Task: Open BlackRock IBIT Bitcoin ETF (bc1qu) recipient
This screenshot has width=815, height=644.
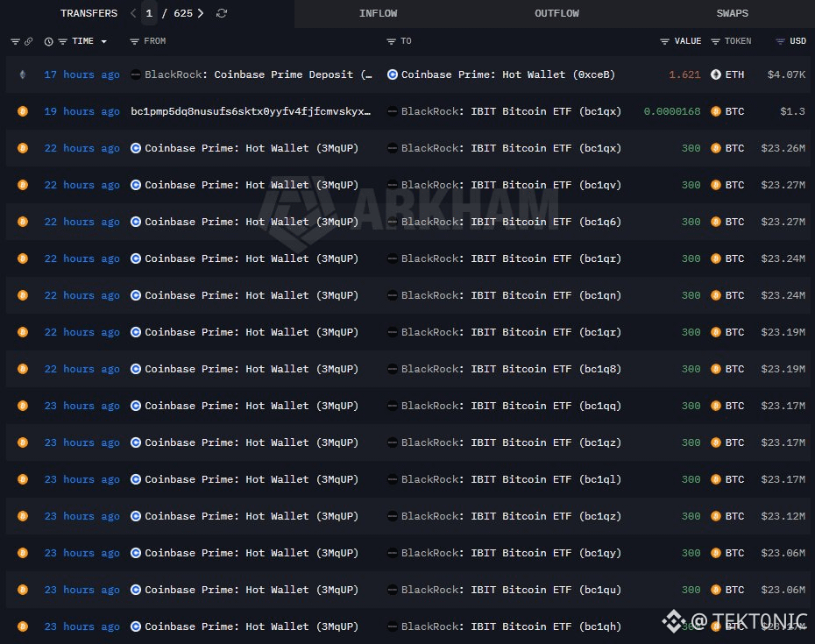Action: pos(511,590)
